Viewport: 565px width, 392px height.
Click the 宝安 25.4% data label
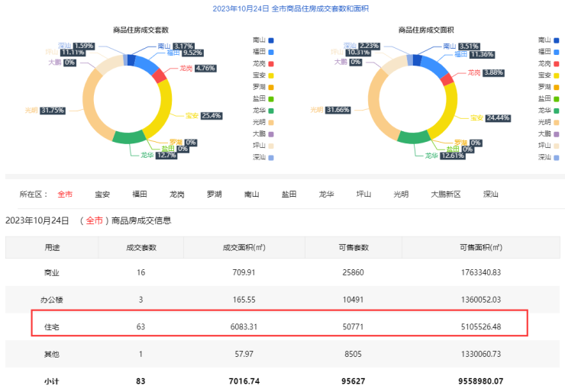202,116
